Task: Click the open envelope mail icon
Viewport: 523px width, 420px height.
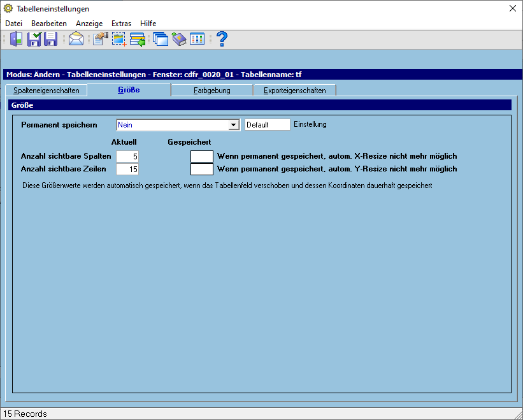Action: (x=76, y=39)
